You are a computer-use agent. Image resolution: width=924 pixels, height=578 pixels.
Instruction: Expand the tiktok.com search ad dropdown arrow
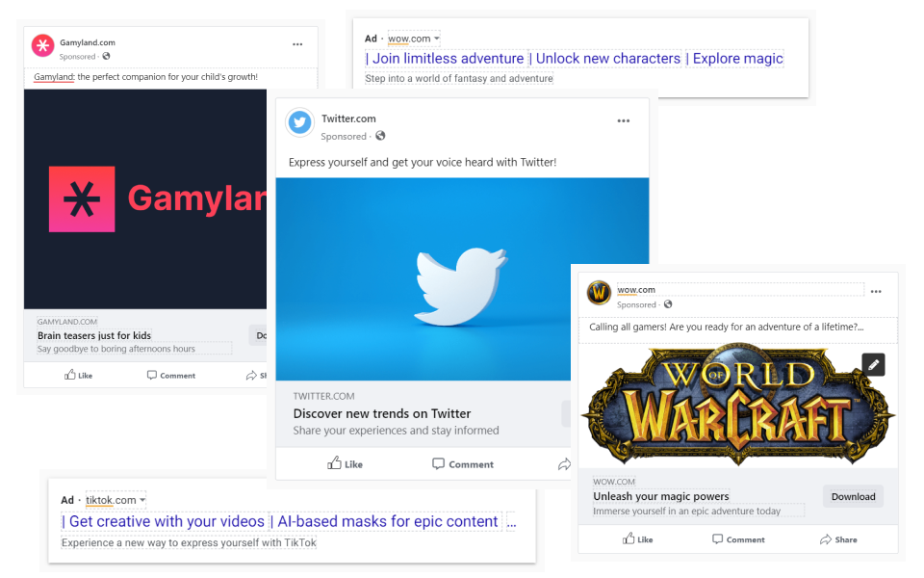pos(142,500)
